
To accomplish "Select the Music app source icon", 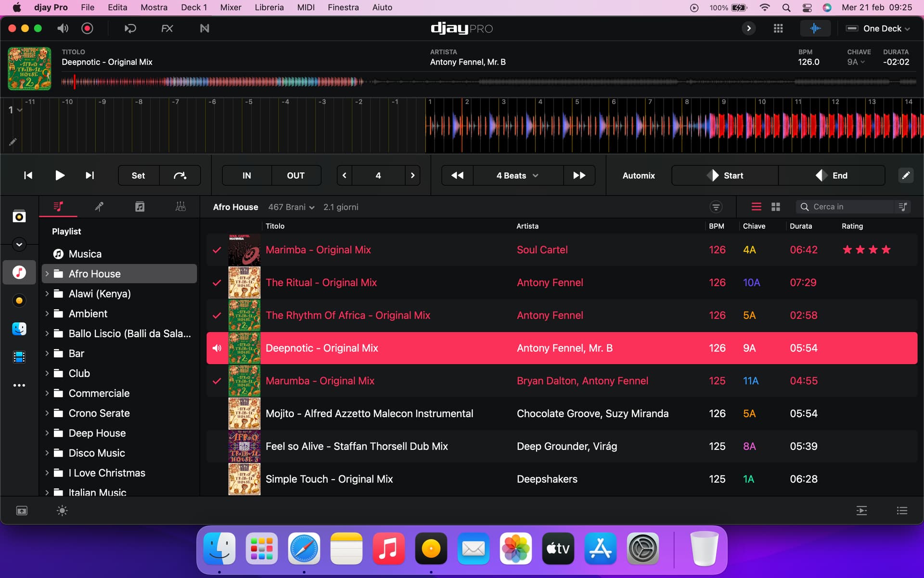I will pos(19,273).
